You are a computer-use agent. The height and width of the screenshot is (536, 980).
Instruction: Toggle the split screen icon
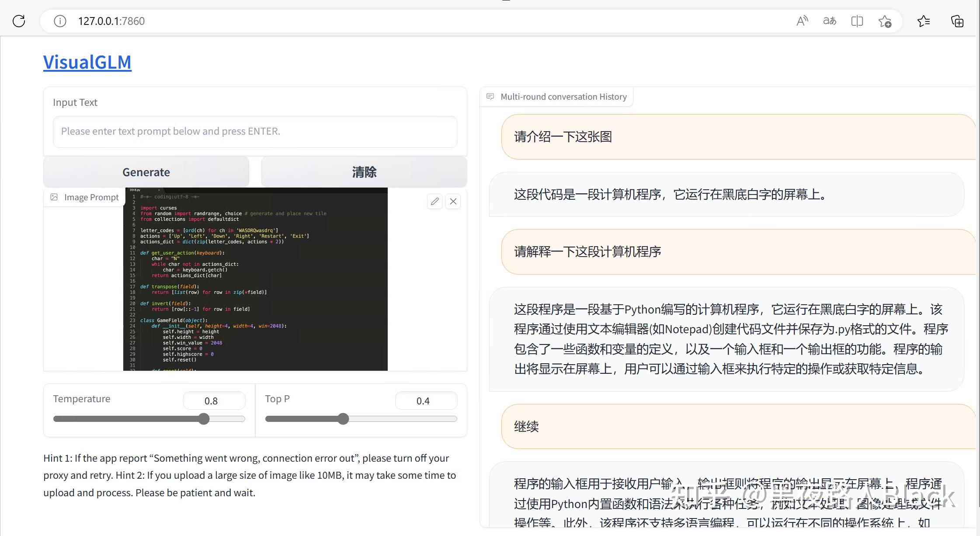(857, 21)
